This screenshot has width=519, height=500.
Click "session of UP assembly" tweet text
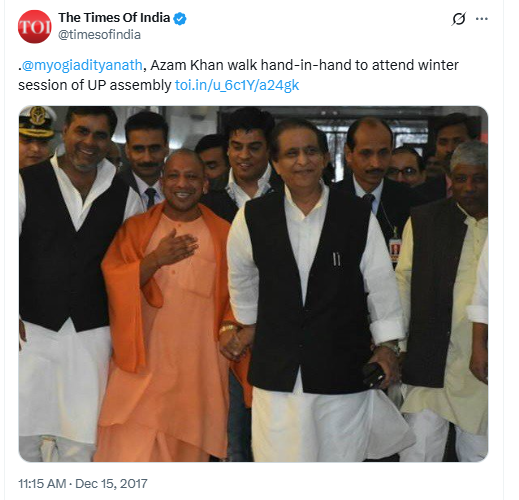click(95, 85)
